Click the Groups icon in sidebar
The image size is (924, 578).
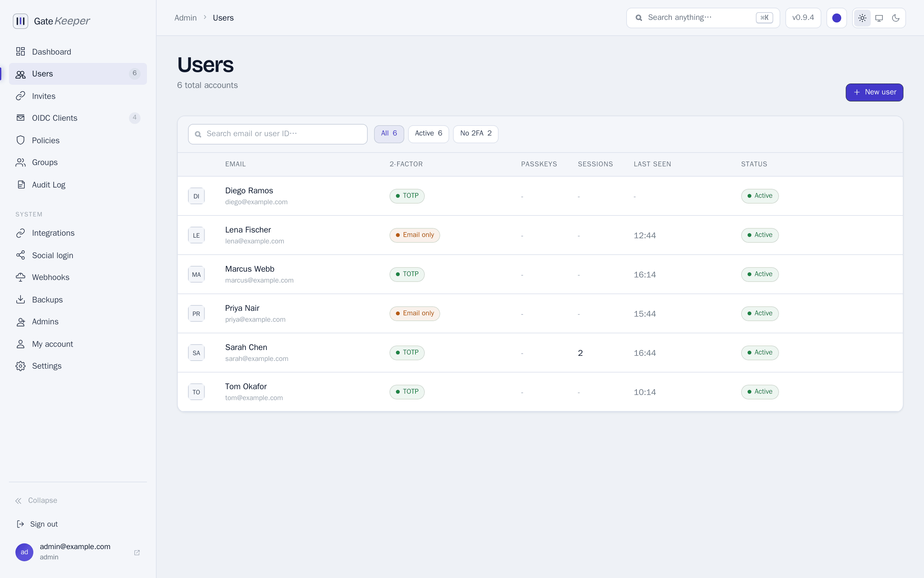21,162
